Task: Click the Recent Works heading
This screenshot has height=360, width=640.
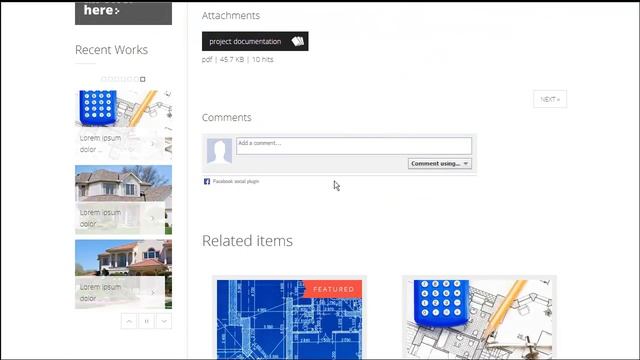Action: pos(111,50)
